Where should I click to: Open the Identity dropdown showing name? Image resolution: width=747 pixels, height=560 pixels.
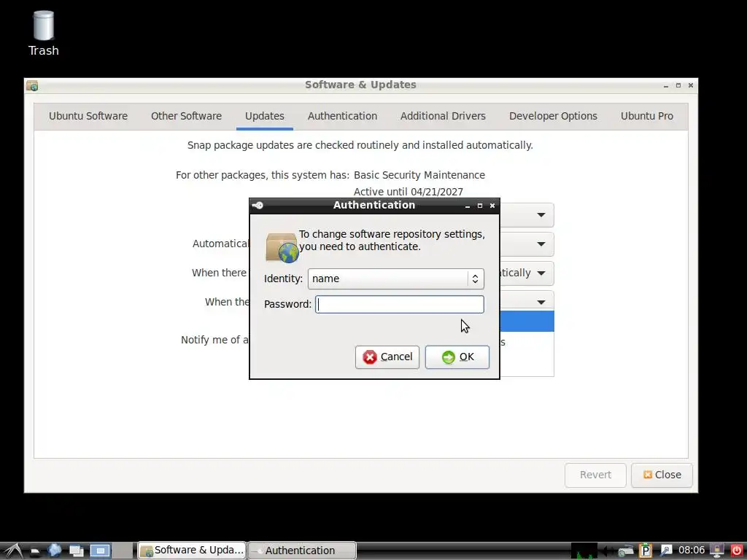[396, 279]
